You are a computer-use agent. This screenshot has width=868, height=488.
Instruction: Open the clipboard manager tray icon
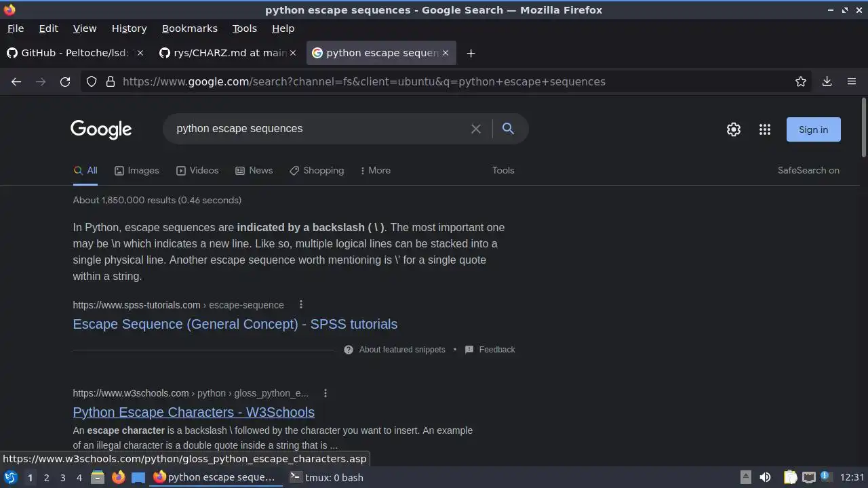pyautogui.click(x=790, y=477)
